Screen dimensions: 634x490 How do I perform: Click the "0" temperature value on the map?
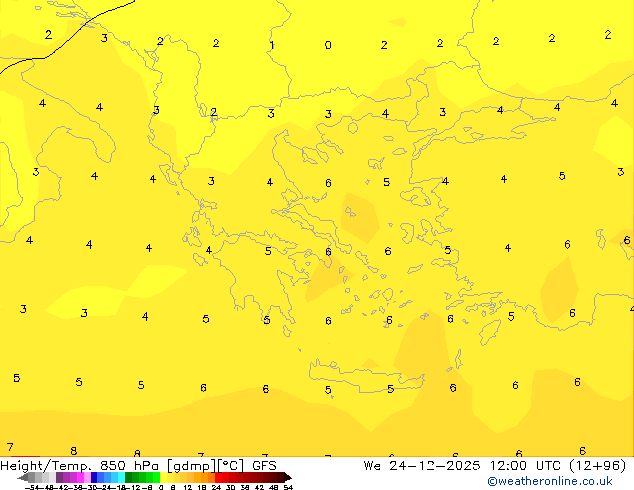(x=328, y=45)
